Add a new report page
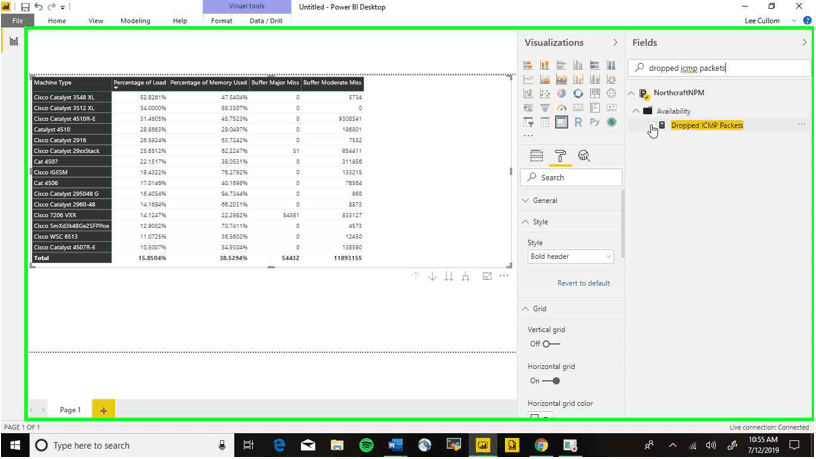 103,410
